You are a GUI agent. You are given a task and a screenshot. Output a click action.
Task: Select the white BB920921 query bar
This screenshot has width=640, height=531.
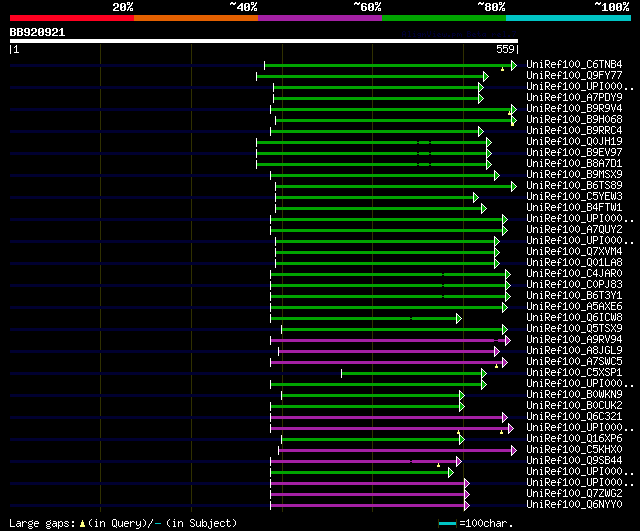tap(264, 41)
